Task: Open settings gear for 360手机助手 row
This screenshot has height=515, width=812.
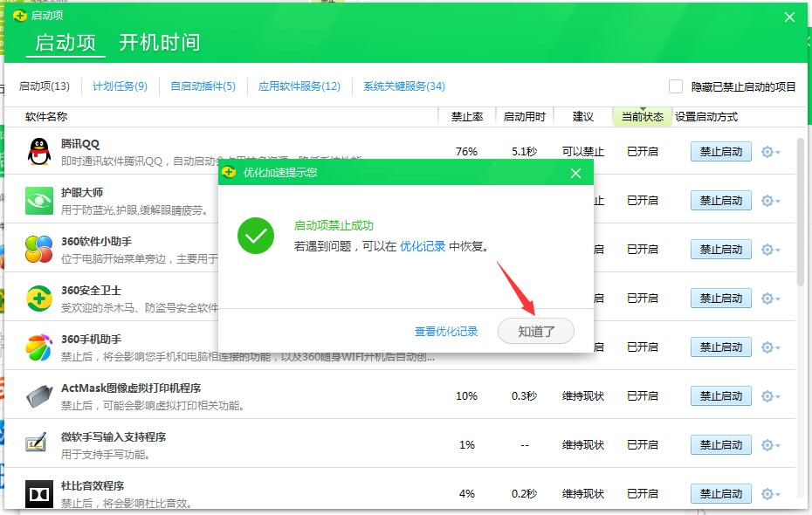Action: click(771, 347)
